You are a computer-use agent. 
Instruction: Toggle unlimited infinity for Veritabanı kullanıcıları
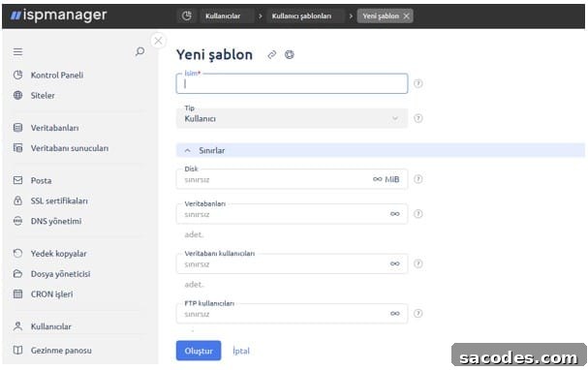[394, 263]
